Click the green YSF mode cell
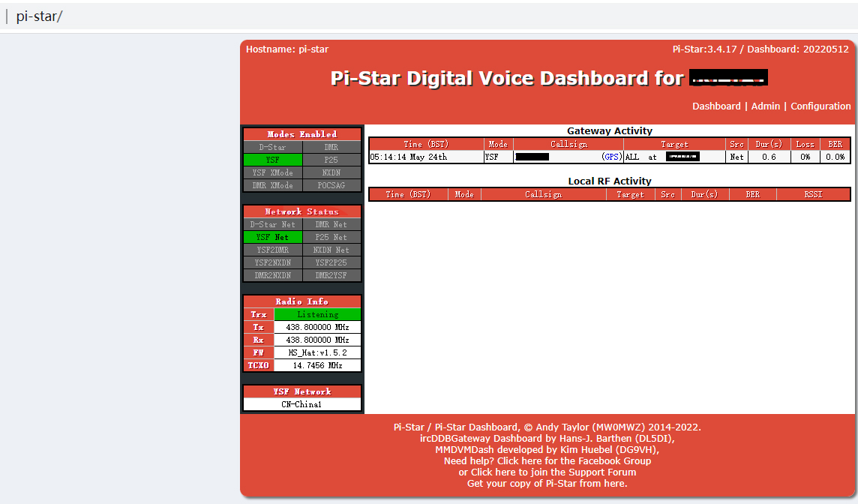This screenshot has width=858, height=504. [272, 160]
